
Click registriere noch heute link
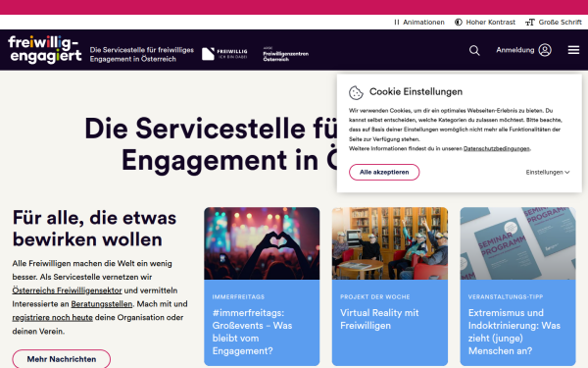pos(53,317)
